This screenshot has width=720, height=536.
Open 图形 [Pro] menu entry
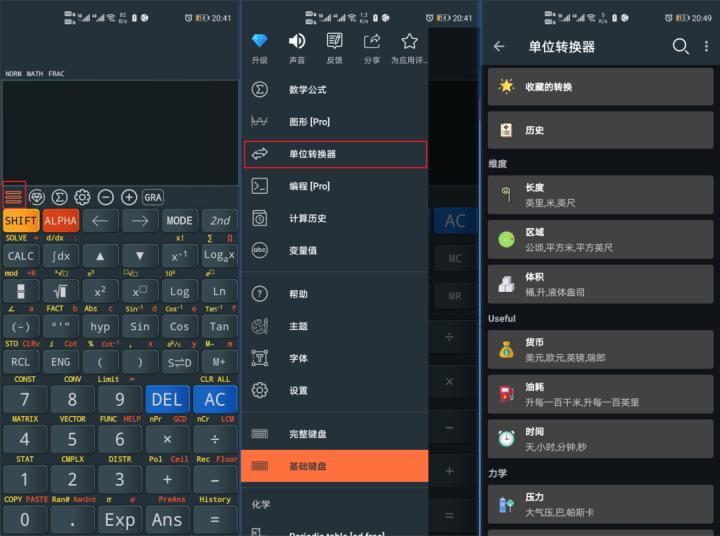coord(335,122)
